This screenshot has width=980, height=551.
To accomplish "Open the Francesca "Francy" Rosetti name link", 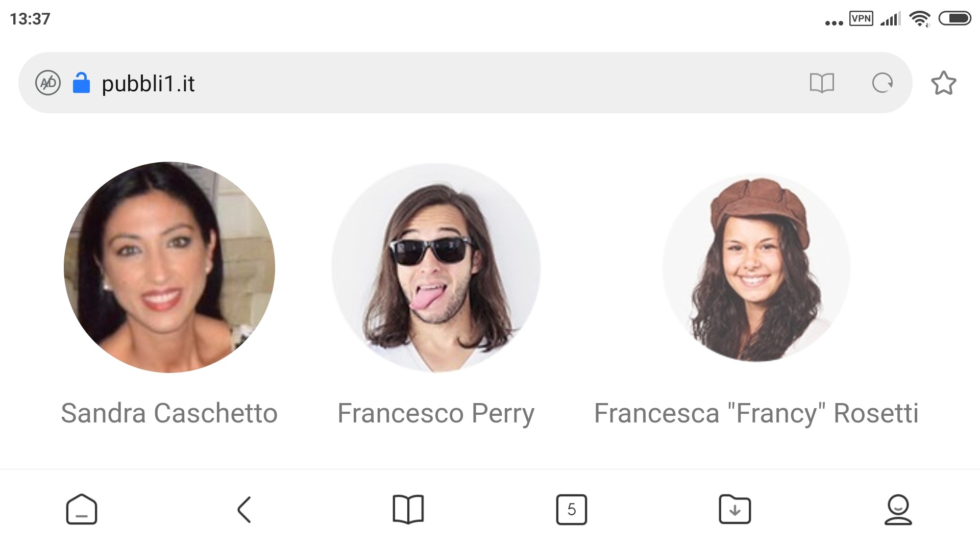I will click(x=756, y=413).
